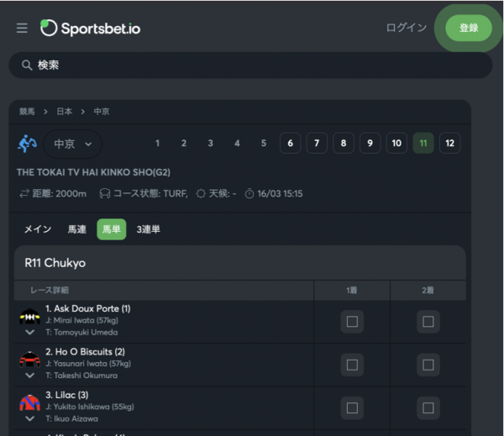This screenshot has height=436, width=504.
Task: Click the R11 Chukyo header
Action: (239, 263)
